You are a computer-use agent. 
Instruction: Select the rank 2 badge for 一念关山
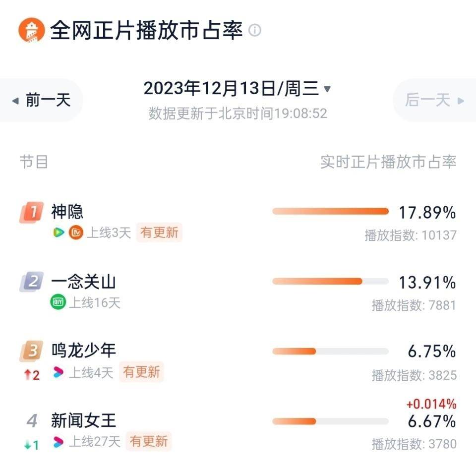(32, 282)
